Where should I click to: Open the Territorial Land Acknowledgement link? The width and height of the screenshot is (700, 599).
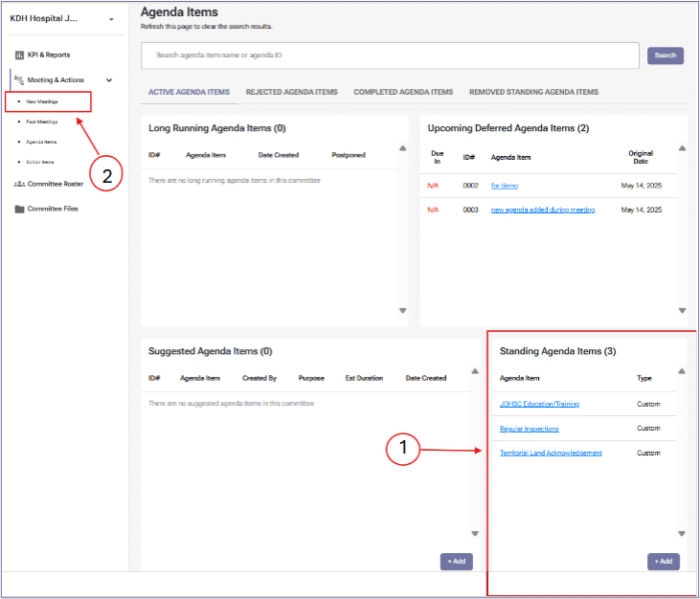pyautogui.click(x=551, y=453)
